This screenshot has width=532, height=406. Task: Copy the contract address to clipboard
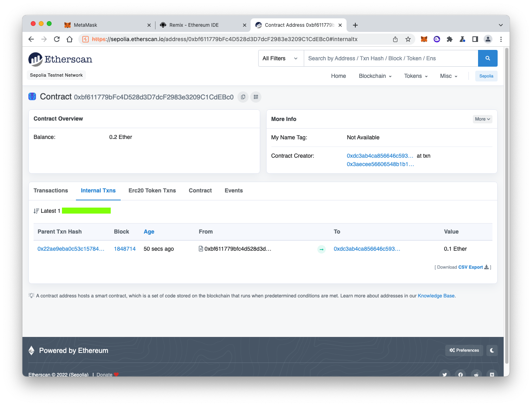[x=243, y=97]
